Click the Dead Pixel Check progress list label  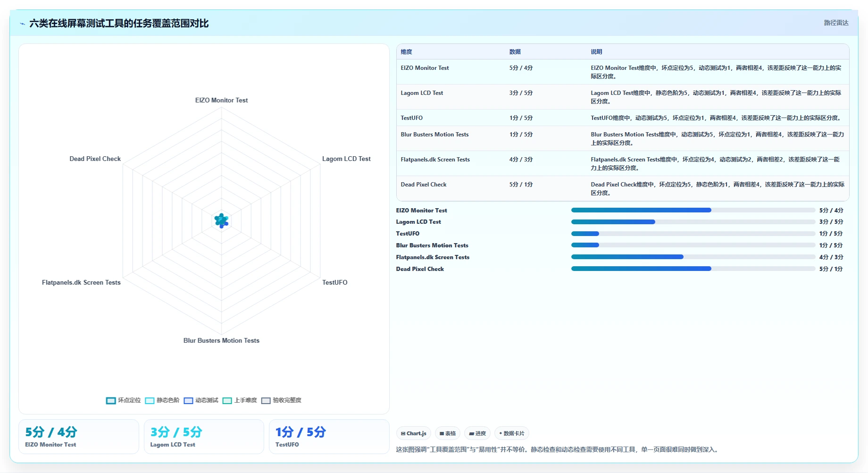click(420, 269)
